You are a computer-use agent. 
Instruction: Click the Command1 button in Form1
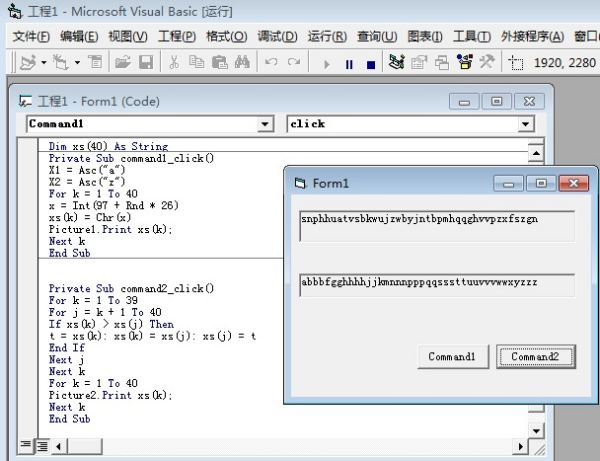pos(453,357)
